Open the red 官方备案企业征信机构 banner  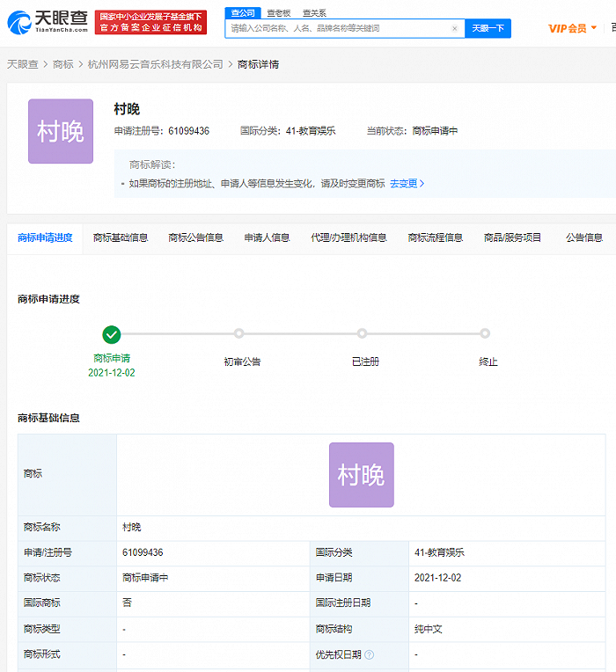tap(150, 22)
